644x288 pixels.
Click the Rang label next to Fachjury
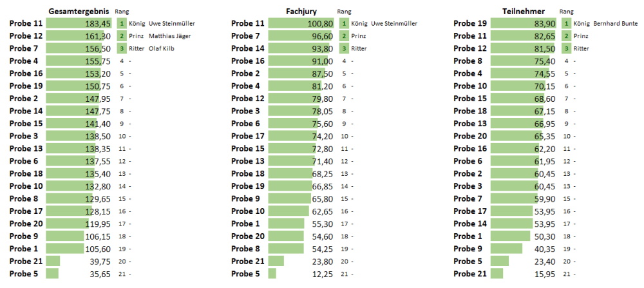344,12
